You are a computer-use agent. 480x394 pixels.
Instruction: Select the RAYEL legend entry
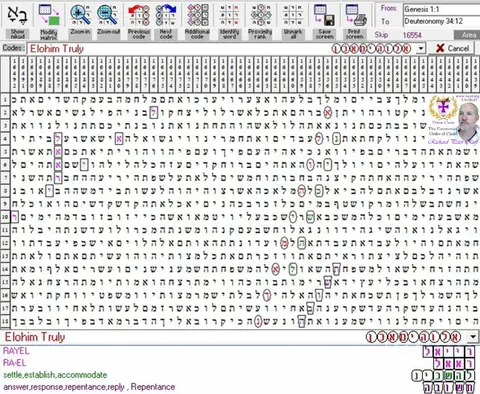point(16,351)
